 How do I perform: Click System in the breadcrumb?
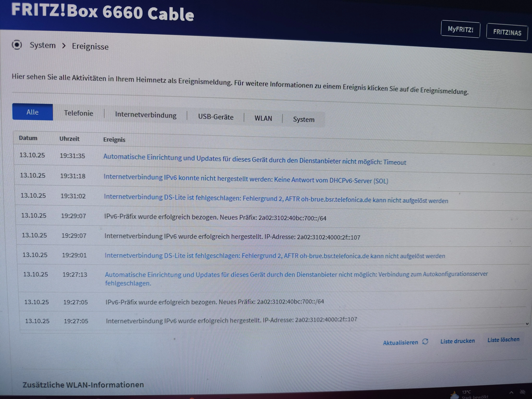(x=43, y=45)
